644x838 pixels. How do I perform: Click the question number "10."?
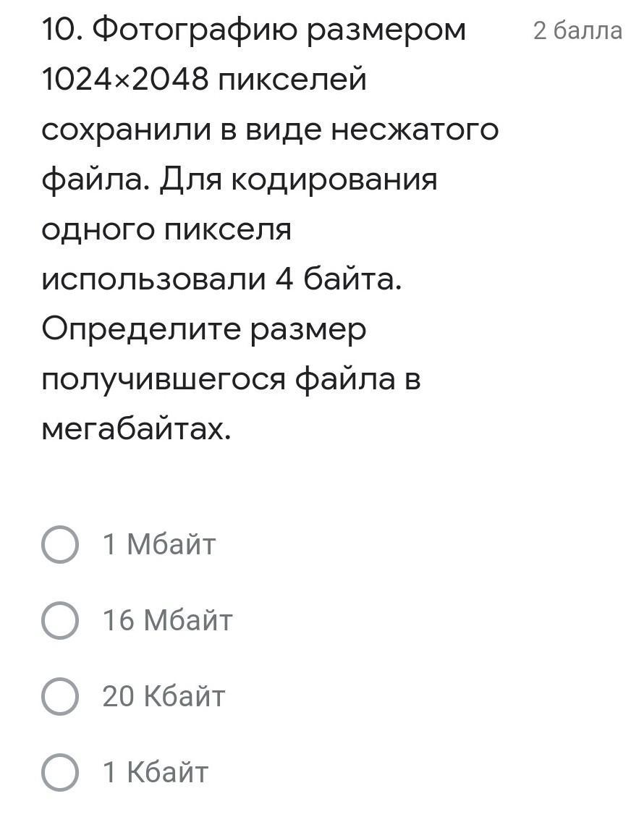[63, 30]
